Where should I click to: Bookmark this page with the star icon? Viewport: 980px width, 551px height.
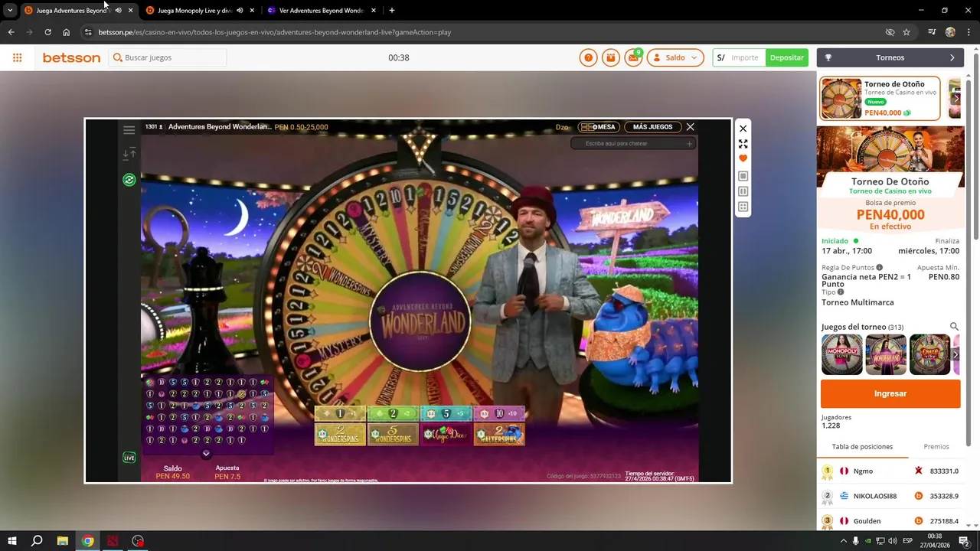[906, 32]
